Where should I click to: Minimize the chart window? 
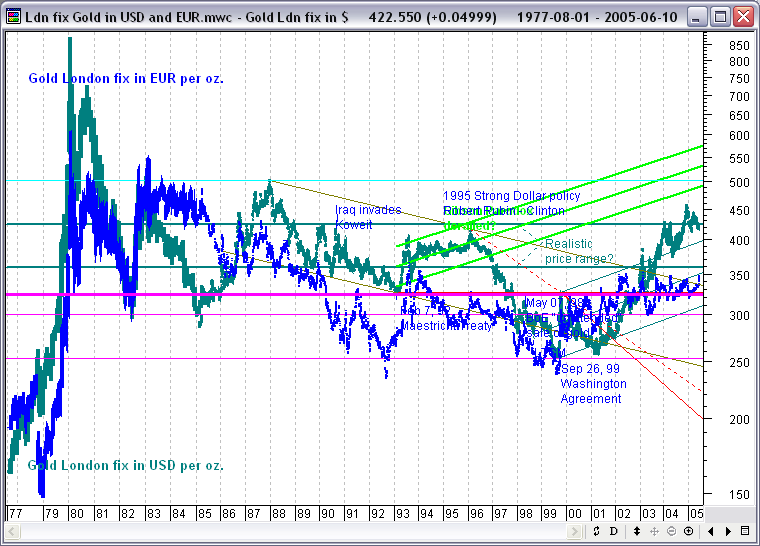[697, 16]
